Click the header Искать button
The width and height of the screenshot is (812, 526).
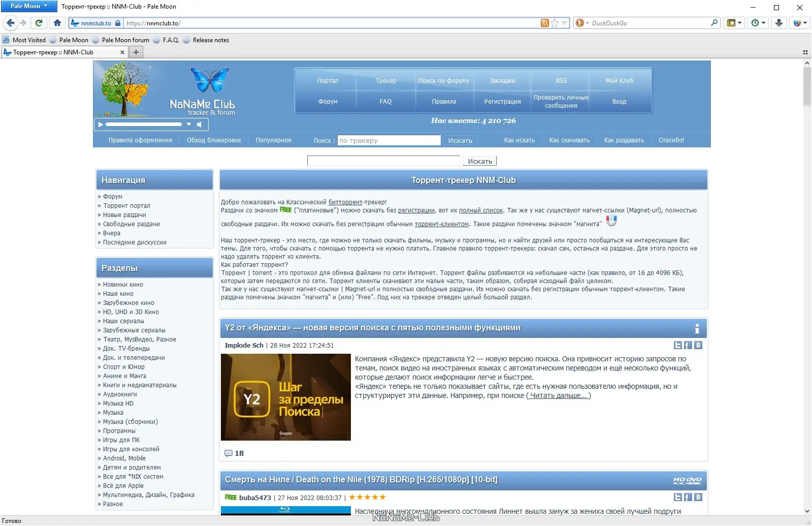tap(460, 140)
